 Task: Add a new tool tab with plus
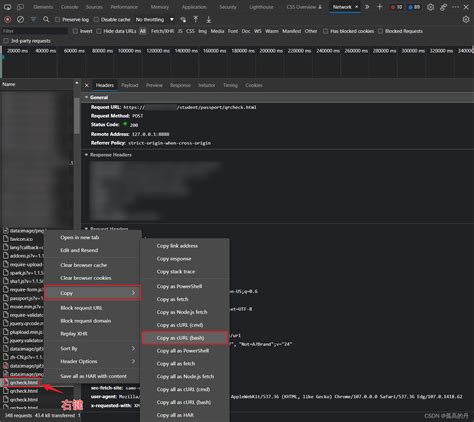point(379,7)
